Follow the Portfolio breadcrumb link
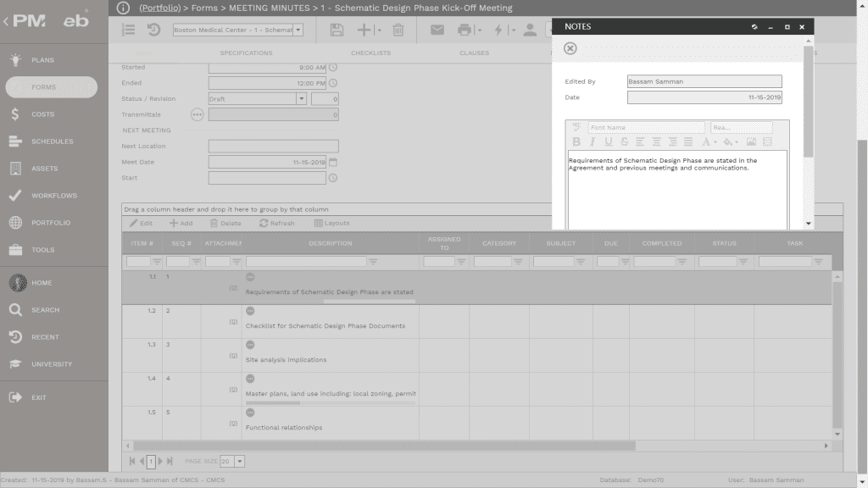The height and width of the screenshot is (488, 868). tap(160, 8)
